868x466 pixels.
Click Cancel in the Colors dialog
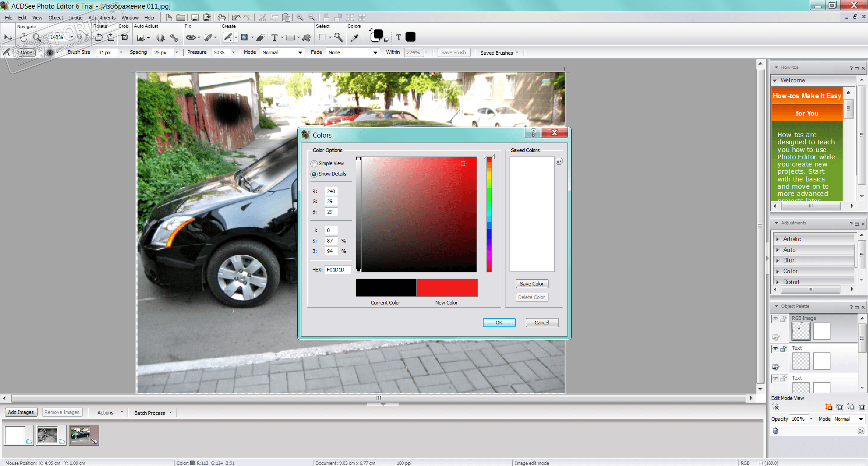pyautogui.click(x=542, y=323)
